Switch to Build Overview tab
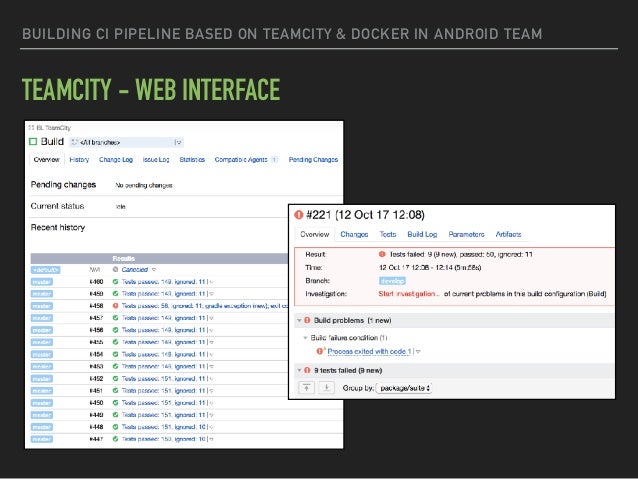This screenshot has height=479, width=638. point(47,160)
